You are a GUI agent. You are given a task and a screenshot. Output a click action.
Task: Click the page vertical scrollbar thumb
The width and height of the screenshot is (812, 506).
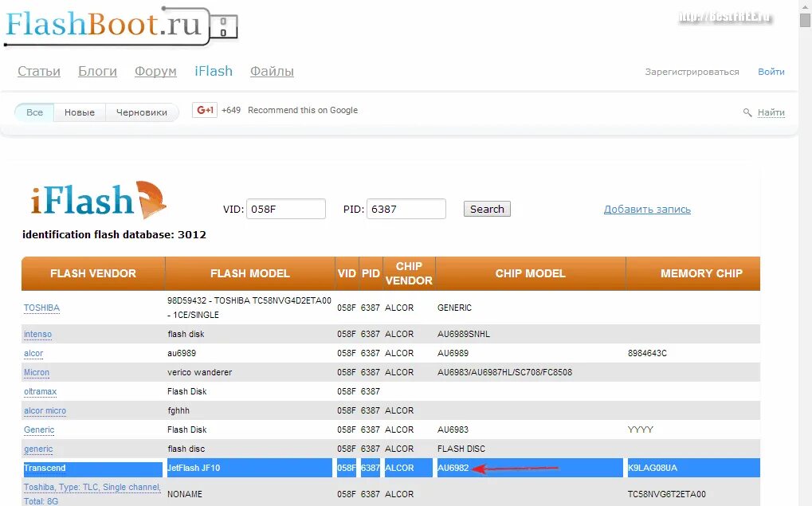tap(805, 20)
